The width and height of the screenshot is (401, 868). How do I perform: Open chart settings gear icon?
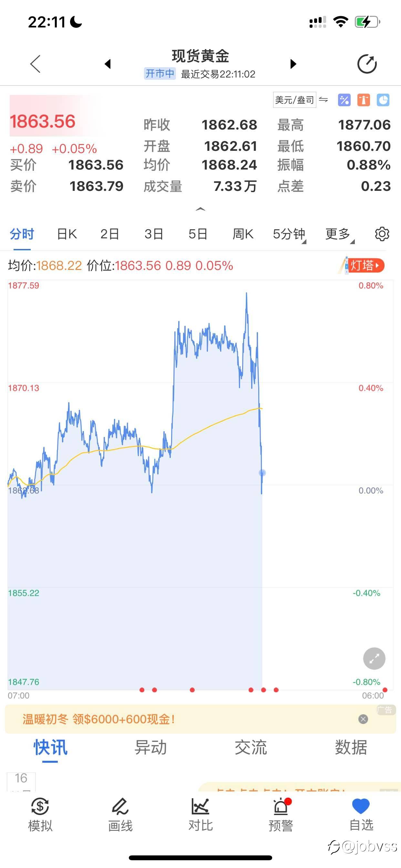click(x=382, y=234)
